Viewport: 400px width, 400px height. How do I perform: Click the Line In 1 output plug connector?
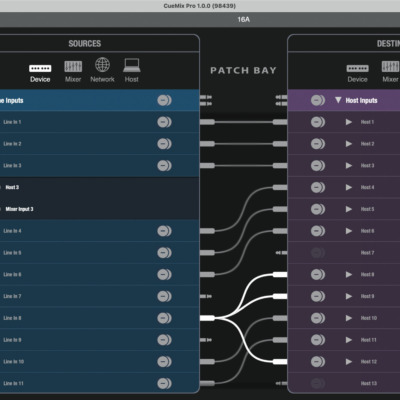point(207,122)
